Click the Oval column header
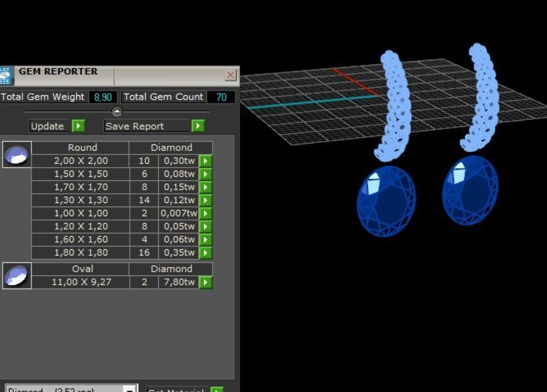 tap(81, 269)
